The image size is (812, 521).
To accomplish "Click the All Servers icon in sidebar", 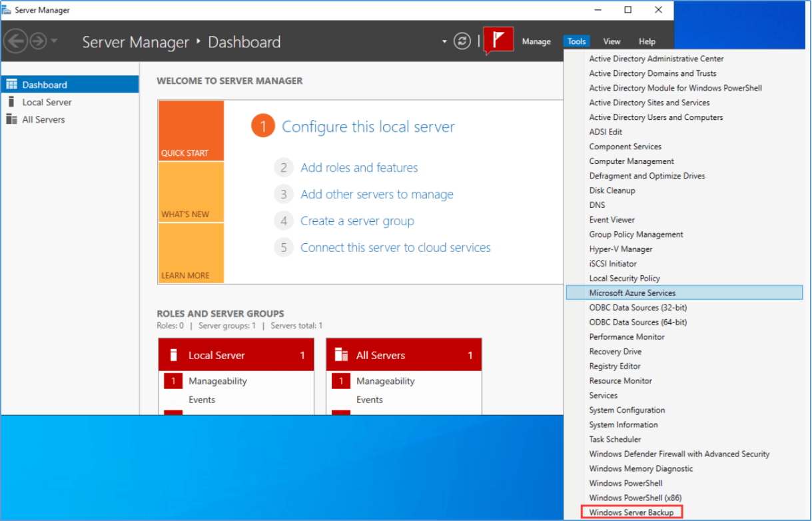I will point(11,119).
